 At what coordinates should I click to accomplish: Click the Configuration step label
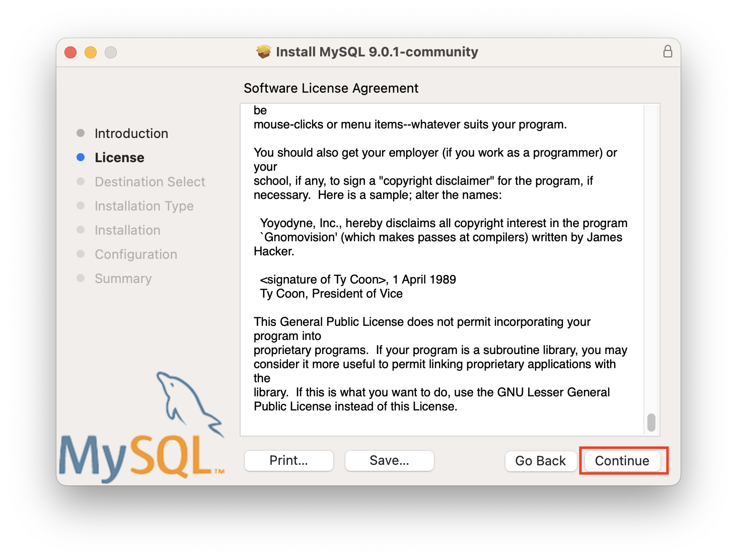coord(136,254)
